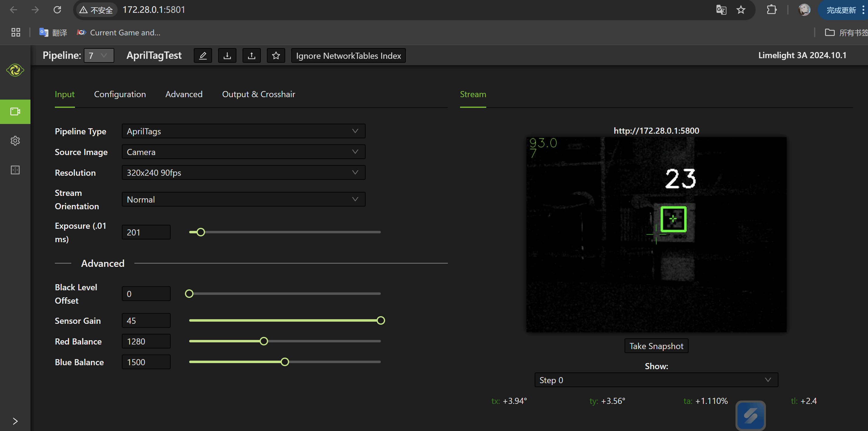
Task: Click the download pipeline icon
Action: [x=227, y=56]
